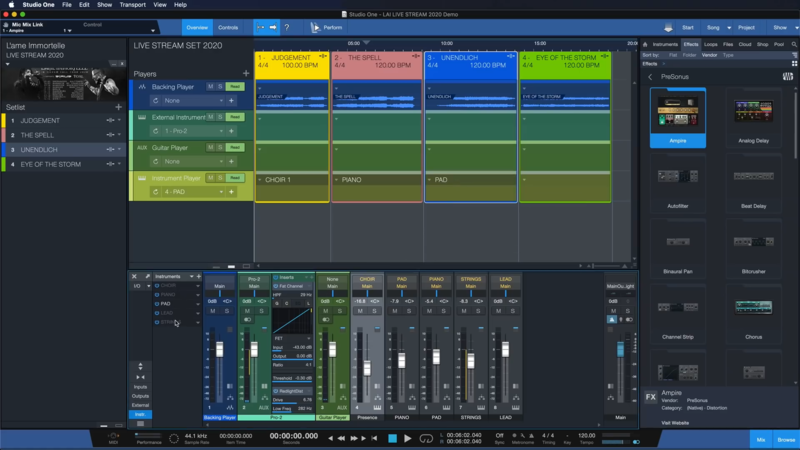The image size is (800, 450).
Task: Add a new setlist item
Action: [x=118, y=107]
